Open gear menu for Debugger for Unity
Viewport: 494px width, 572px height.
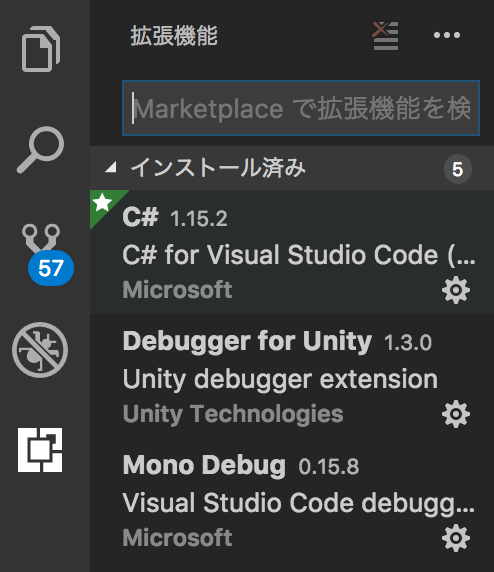point(456,414)
